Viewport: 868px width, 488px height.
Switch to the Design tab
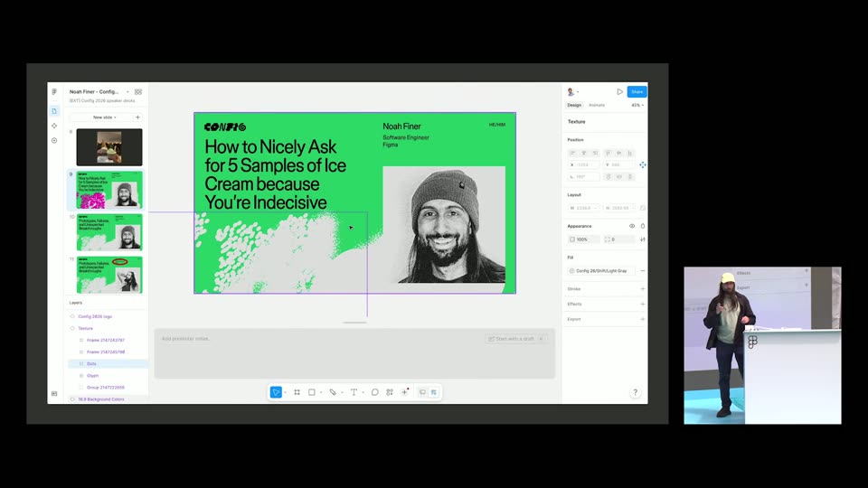tap(574, 105)
